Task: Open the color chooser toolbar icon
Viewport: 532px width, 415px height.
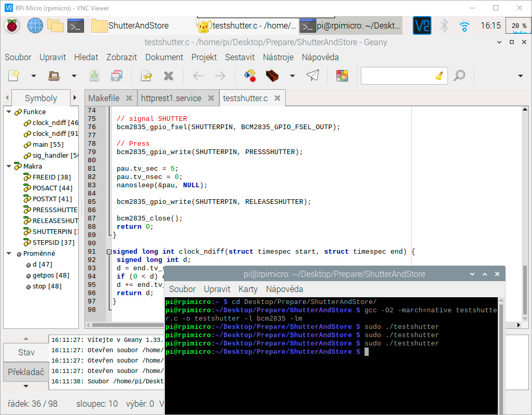Action: [x=342, y=76]
